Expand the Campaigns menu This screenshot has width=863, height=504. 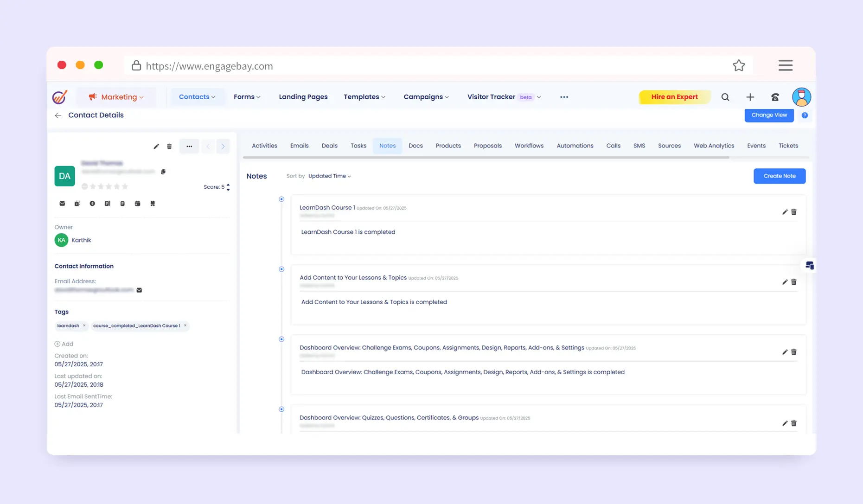coord(426,97)
